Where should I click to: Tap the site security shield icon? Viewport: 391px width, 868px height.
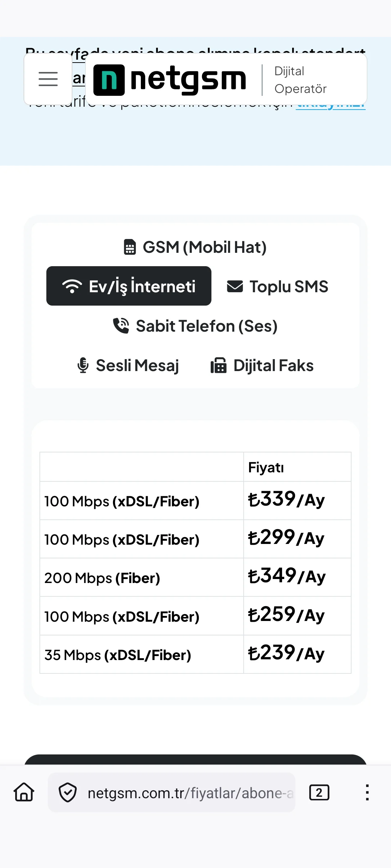pos(68,792)
